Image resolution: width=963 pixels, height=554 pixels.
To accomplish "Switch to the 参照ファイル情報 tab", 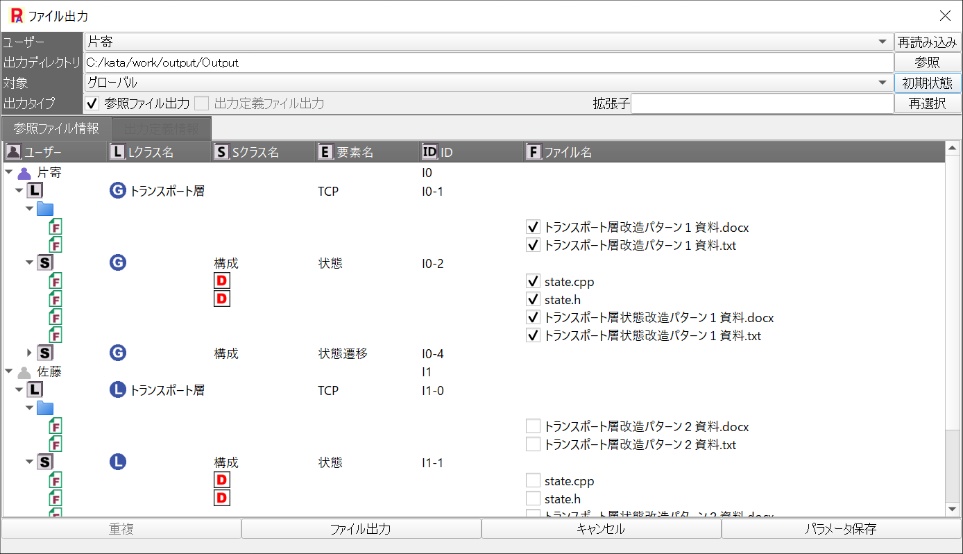I will [57, 129].
